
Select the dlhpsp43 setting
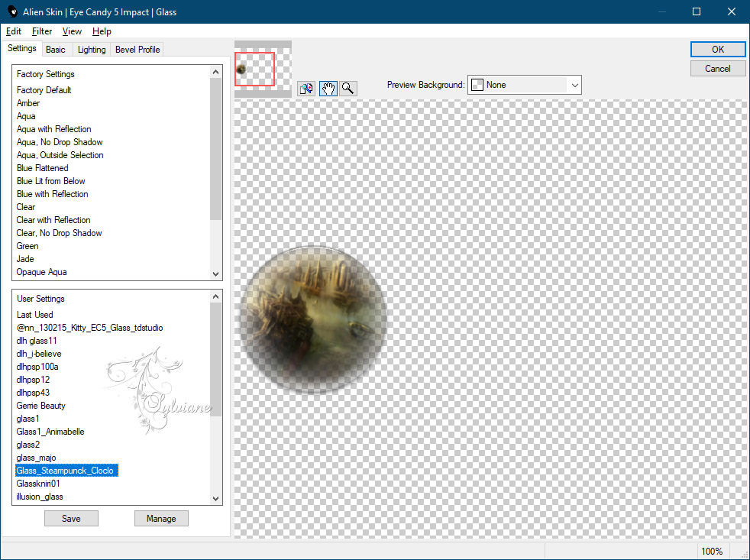click(33, 393)
